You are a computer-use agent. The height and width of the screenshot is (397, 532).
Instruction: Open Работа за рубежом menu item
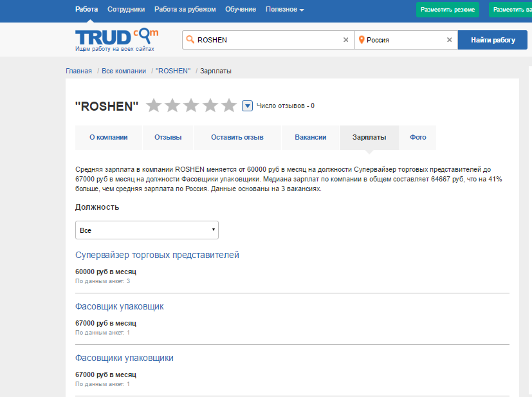[x=185, y=10]
